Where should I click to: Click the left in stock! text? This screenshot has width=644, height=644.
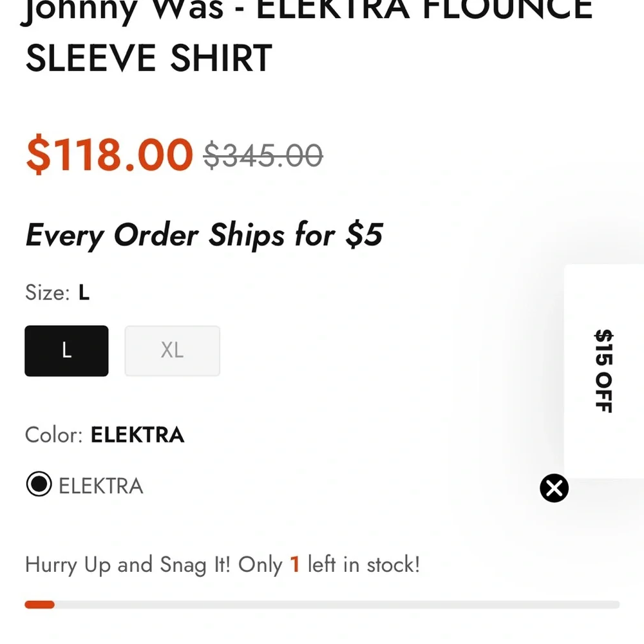(363, 565)
